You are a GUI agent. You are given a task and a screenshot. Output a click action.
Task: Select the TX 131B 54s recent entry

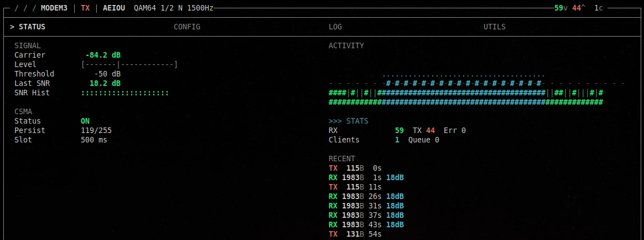[355, 234]
